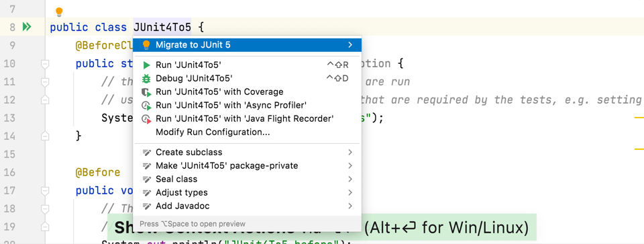Expand the Migrate to JUnit 5 submenu arrow
Screen dimensions: 644x244
[x=350, y=45]
